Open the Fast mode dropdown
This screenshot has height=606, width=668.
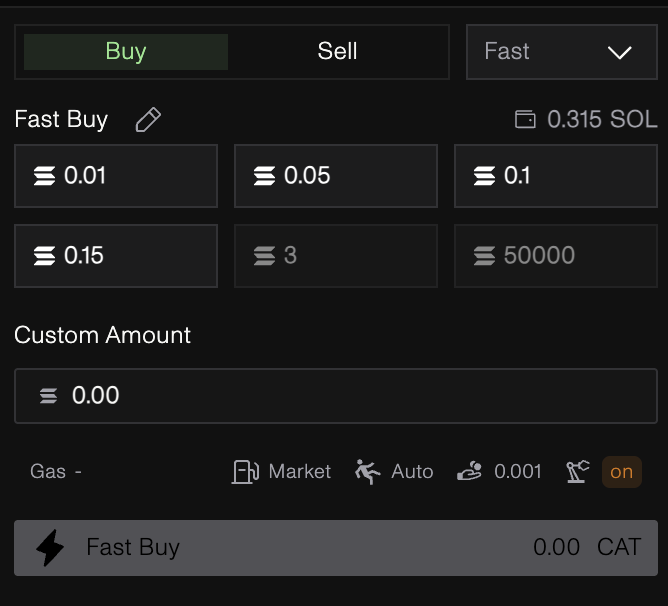(558, 52)
